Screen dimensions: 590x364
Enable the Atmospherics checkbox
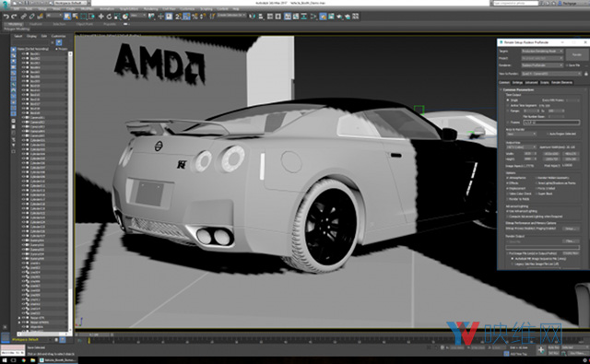[508, 178]
